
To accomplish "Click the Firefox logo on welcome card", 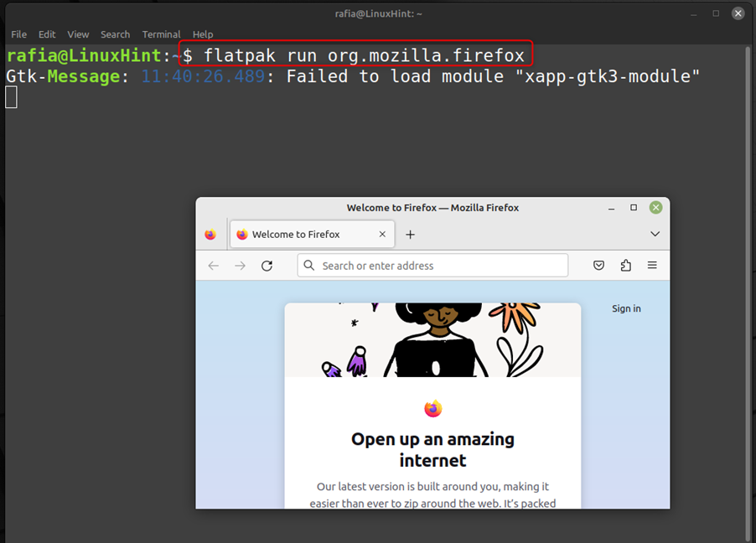I will [433, 408].
